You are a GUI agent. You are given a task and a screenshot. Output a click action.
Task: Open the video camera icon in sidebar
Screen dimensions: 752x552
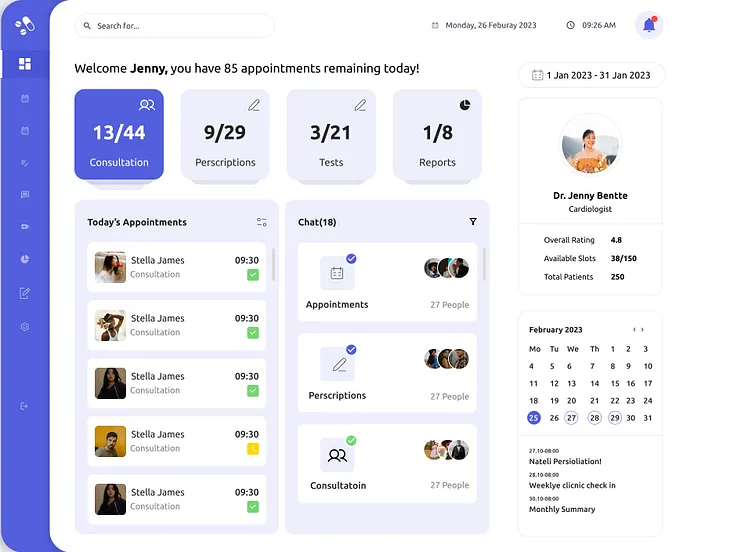tap(25, 226)
